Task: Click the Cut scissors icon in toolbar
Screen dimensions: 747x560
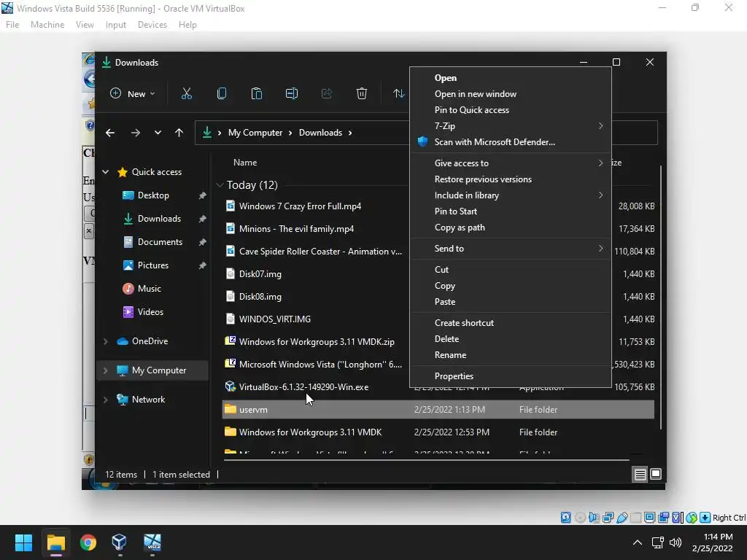Action: click(x=186, y=94)
